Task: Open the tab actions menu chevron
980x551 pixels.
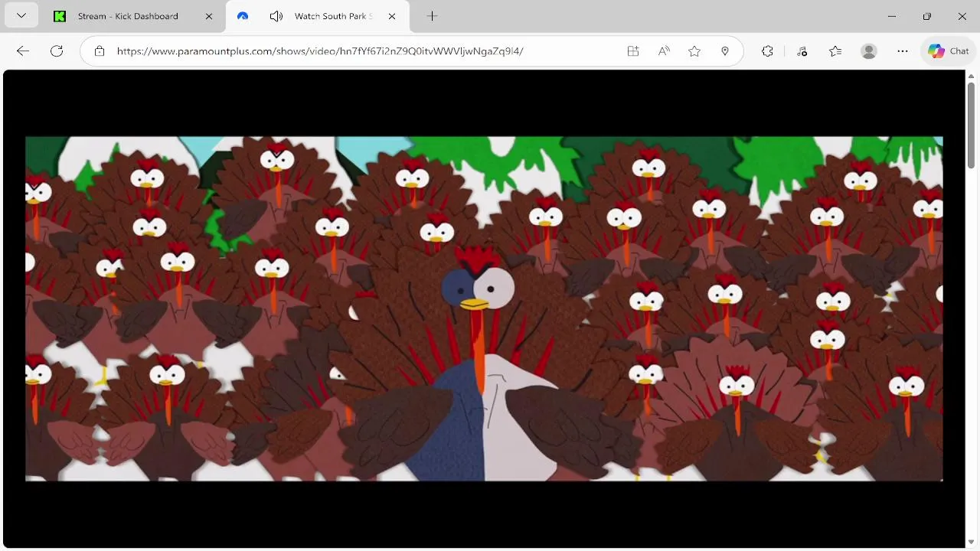Action: click(x=21, y=15)
